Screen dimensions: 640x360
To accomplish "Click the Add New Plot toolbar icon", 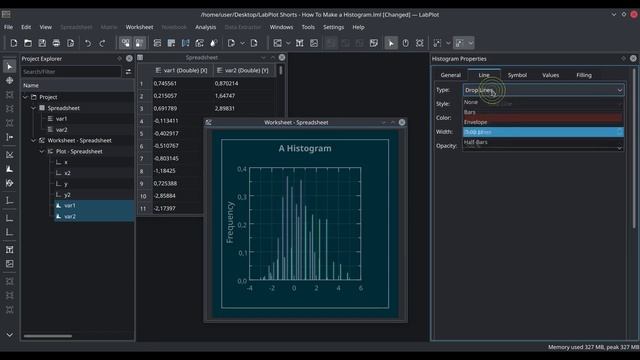I will point(278,43).
